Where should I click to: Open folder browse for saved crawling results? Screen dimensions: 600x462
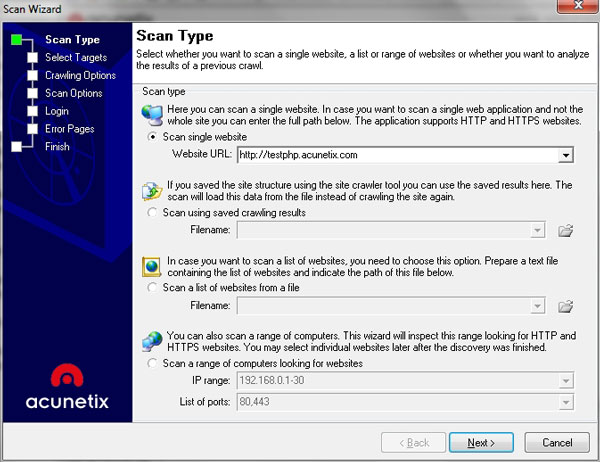pyautogui.click(x=565, y=231)
